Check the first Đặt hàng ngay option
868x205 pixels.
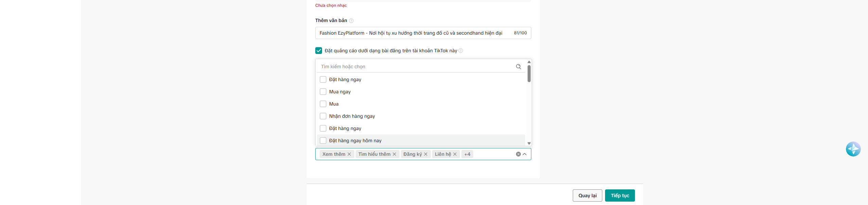click(x=323, y=79)
